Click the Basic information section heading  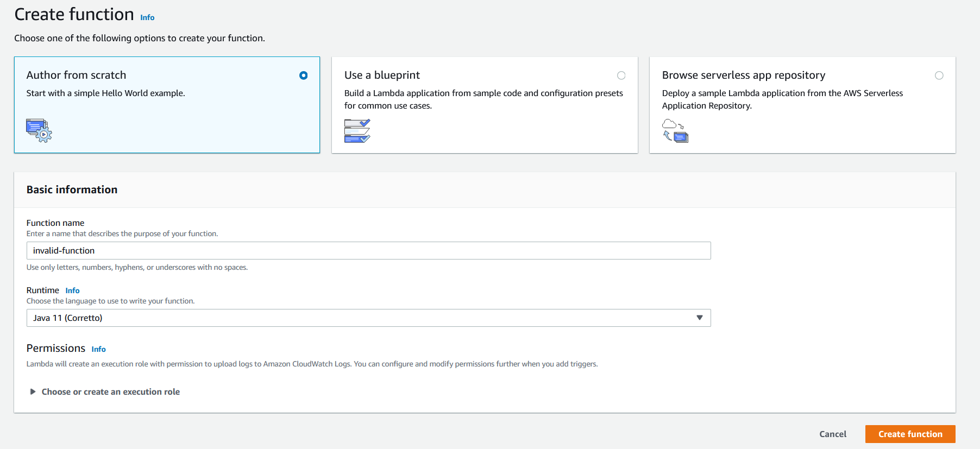(72, 189)
